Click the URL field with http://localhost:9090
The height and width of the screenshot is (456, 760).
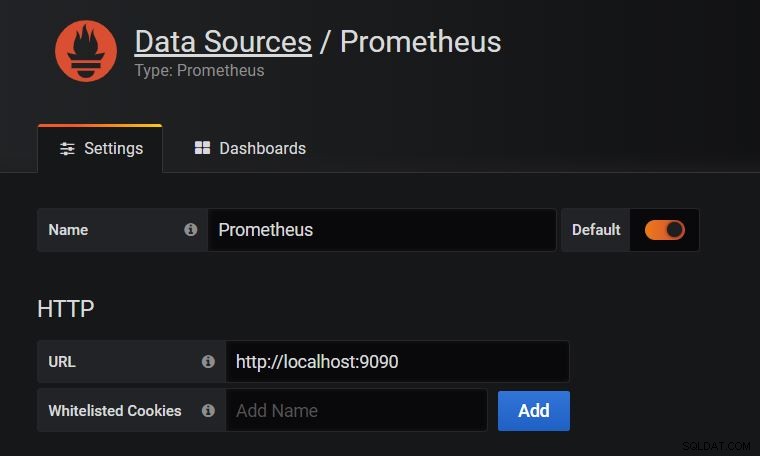point(397,362)
